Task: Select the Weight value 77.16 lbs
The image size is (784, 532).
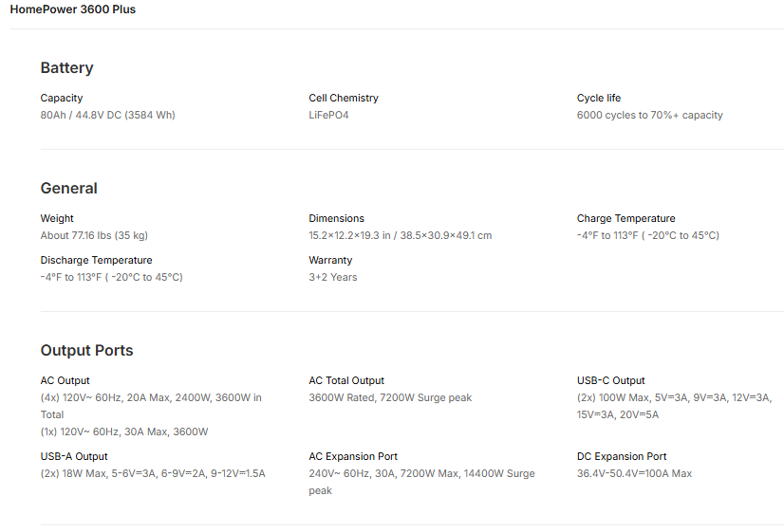Action: 94,235
